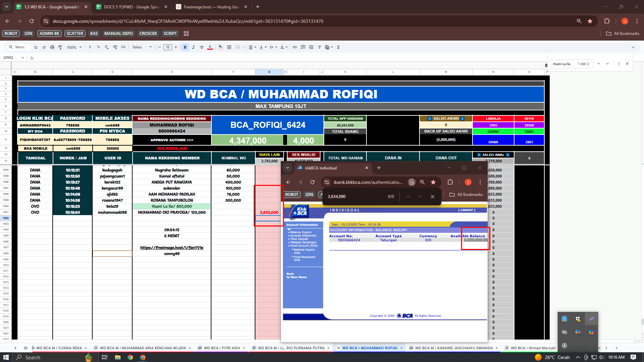Viewport: 644px width, 362px height.
Task: Open text rotation dropdown
Action: click(x=284, y=47)
